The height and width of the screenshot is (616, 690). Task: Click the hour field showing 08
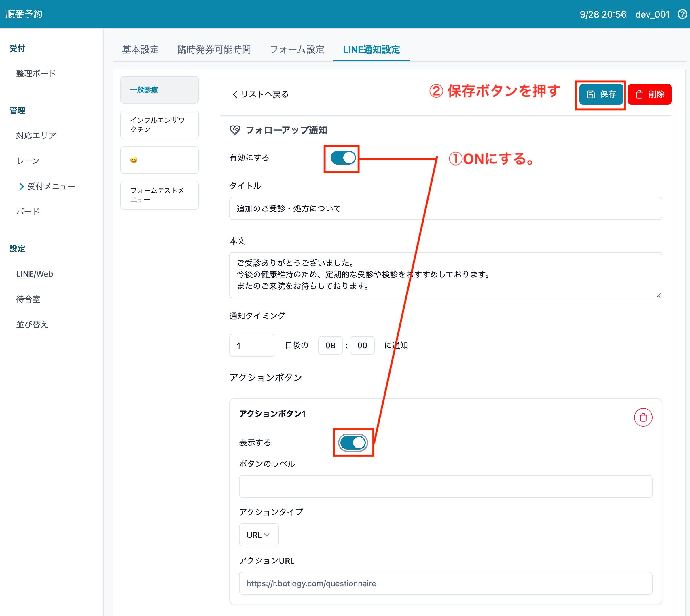(330, 346)
